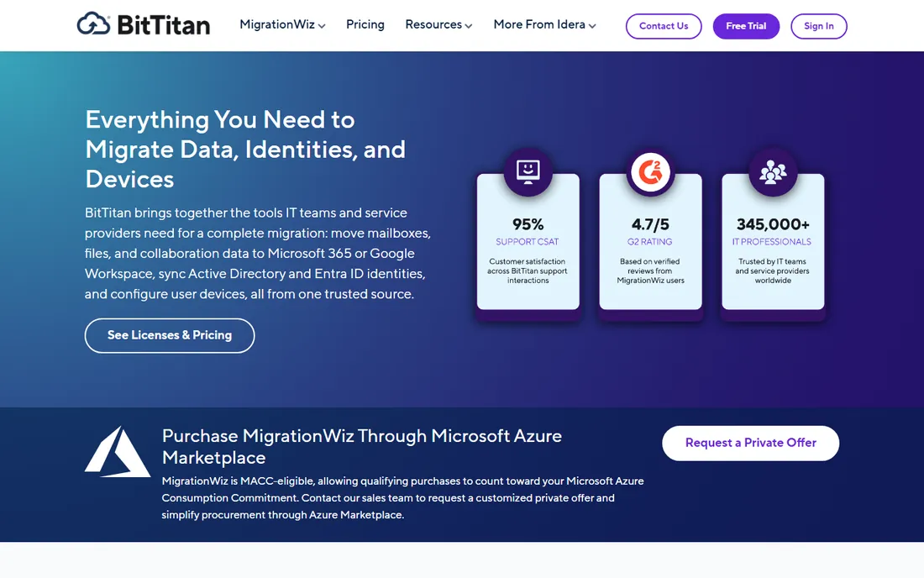Image resolution: width=924 pixels, height=578 pixels.
Task: Open the More From Idera menu label
Action: click(x=539, y=24)
